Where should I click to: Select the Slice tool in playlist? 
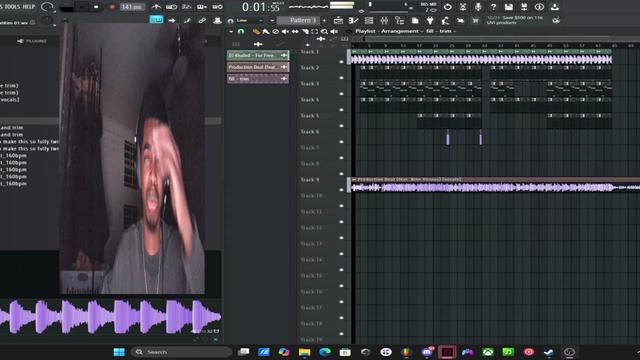click(305, 31)
